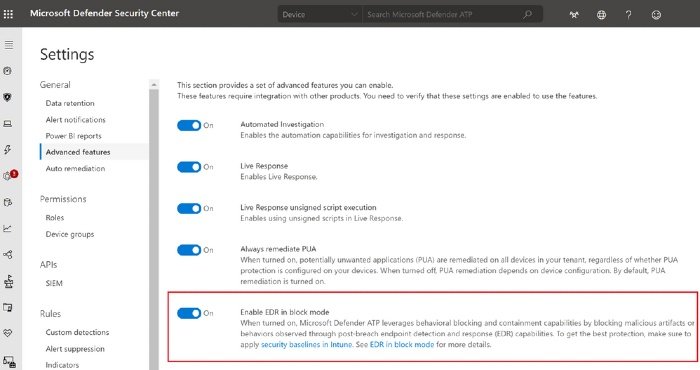The height and width of the screenshot is (370, 700).
Task: Open the Device search scope dropdown
Action: [320, 14]
